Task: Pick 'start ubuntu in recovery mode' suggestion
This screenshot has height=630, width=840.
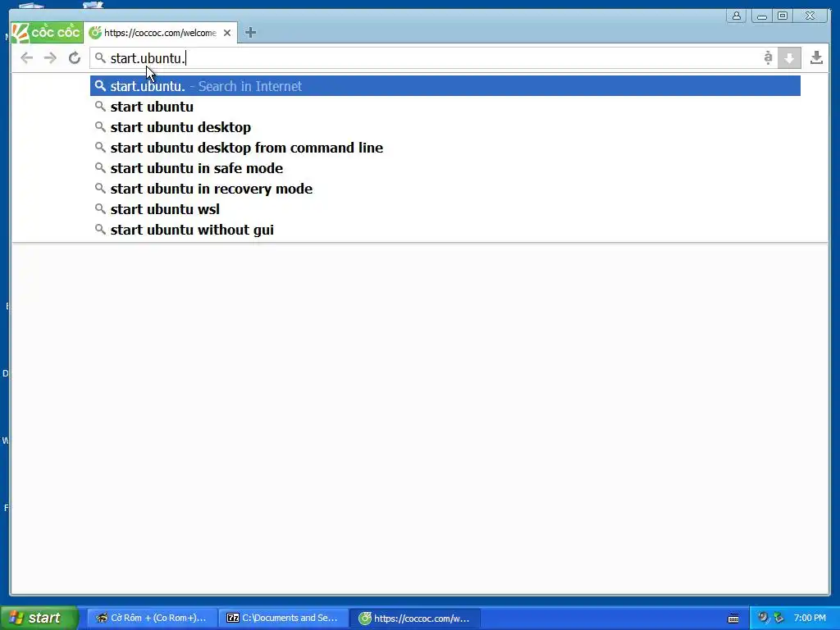Action: [445, 189]
